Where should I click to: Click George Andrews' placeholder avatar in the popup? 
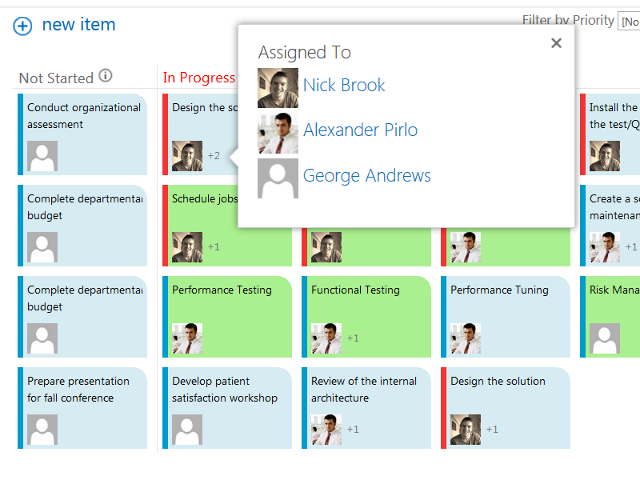pos(277,178)
